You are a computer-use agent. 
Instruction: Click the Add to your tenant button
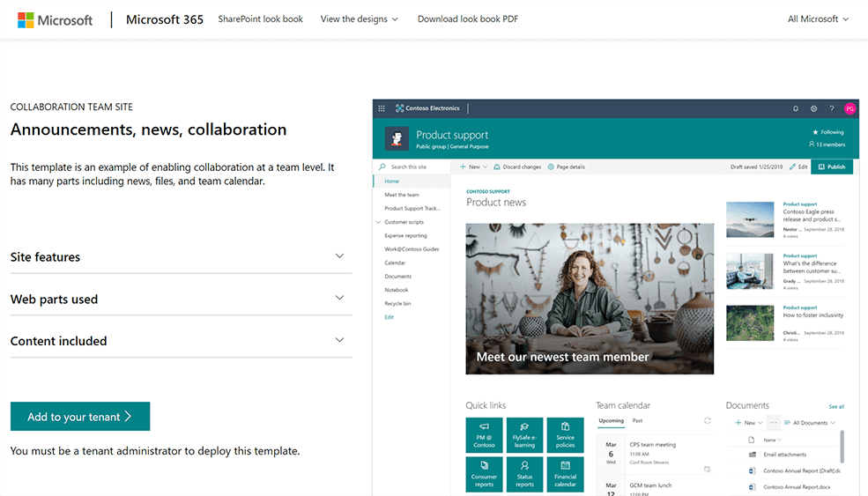(80, 417)
